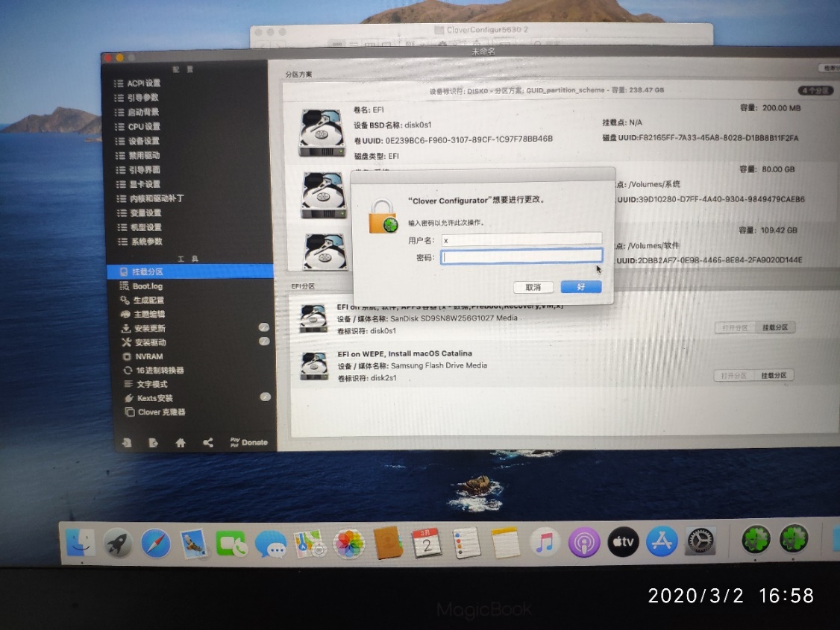Select 机型设置 in the sidebar
Viewport: 840px width, 630px height.
coord(140,227)
